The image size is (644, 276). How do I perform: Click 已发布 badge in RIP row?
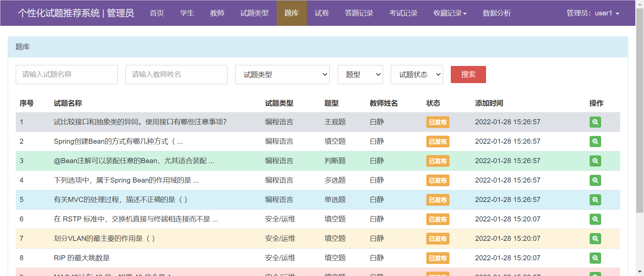pos(438,258)
